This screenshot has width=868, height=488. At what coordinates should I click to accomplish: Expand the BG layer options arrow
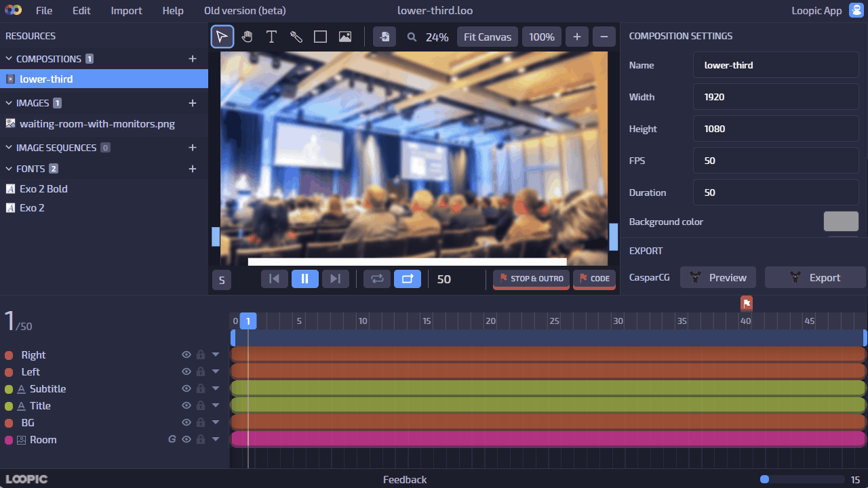coord(216,423)
